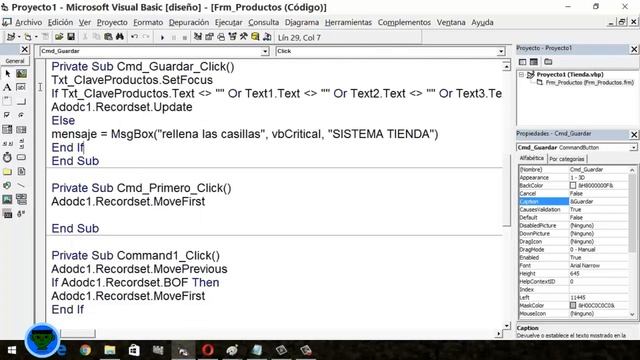The image size is (640, 360).
Task: Select Frm_Productos form in project tree
Action: coord(589,82)
